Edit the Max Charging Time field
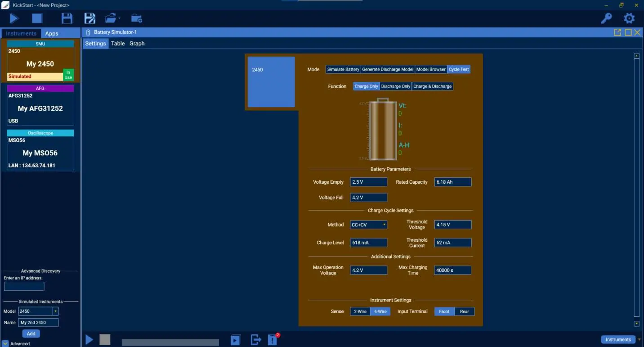The image size is (644, 347). pyautogui.click(x=453, y=270)
